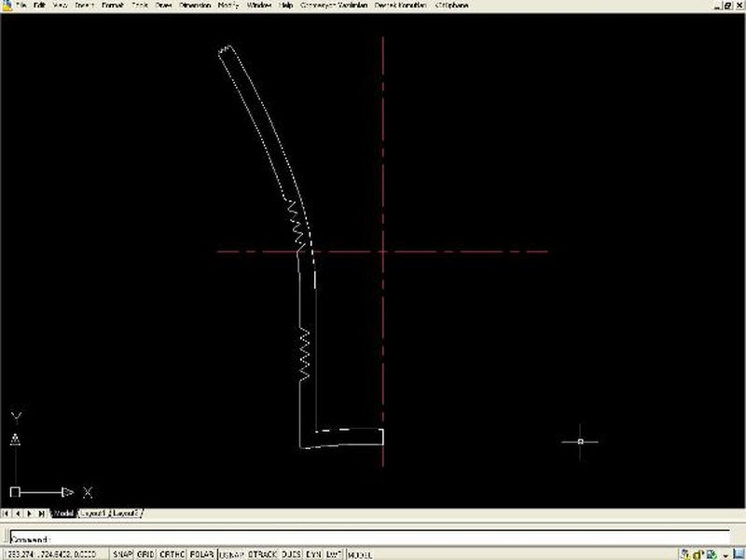The image size is (746, 560).
Task: Open the Modify menu
Action: (x=228, y=6)
